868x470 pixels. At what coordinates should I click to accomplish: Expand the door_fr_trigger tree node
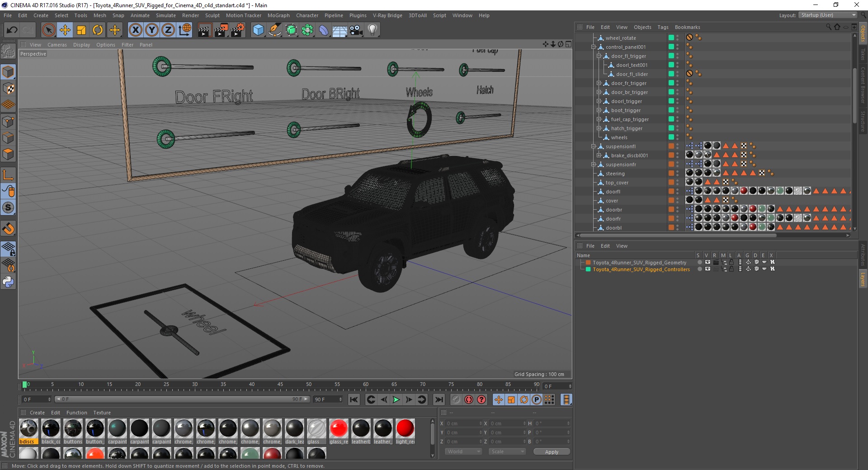[x=599, y=83]
